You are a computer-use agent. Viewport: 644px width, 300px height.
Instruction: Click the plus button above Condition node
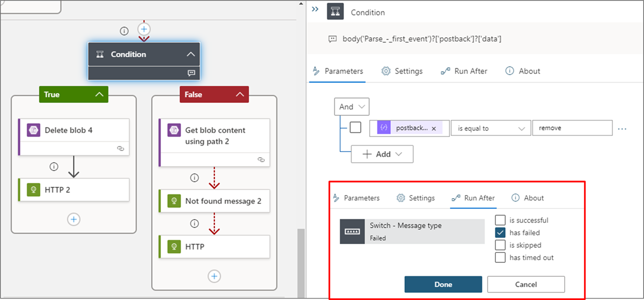click(x=144, y=29)
